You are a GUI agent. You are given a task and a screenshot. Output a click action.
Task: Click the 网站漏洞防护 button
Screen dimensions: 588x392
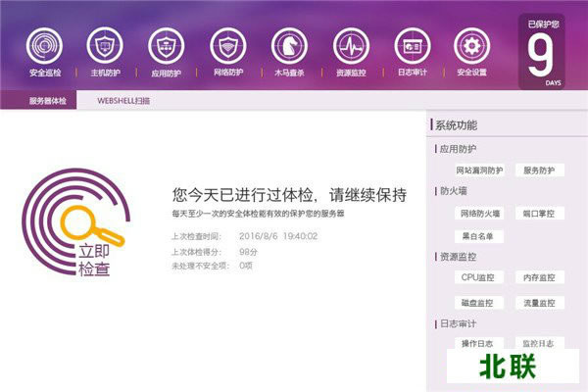pos(480,171)
